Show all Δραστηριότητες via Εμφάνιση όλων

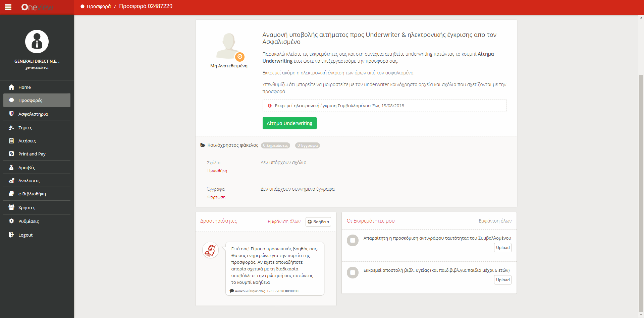[284, 221]
